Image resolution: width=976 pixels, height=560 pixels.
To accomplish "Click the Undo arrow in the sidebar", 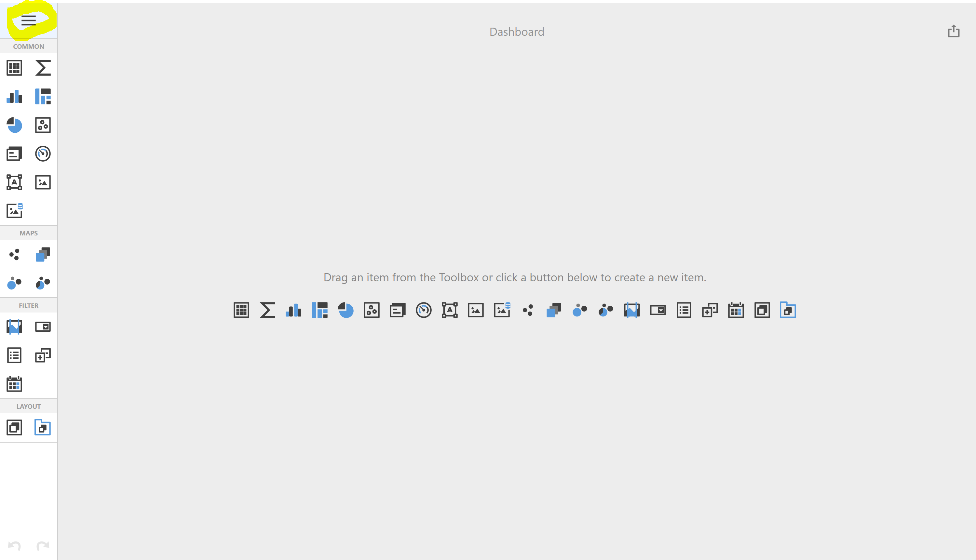I will 14,546.
